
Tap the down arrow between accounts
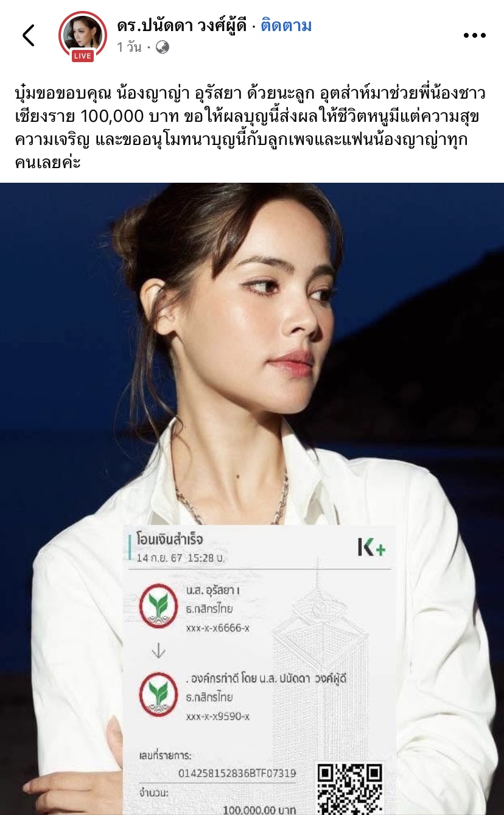point(158,651)
